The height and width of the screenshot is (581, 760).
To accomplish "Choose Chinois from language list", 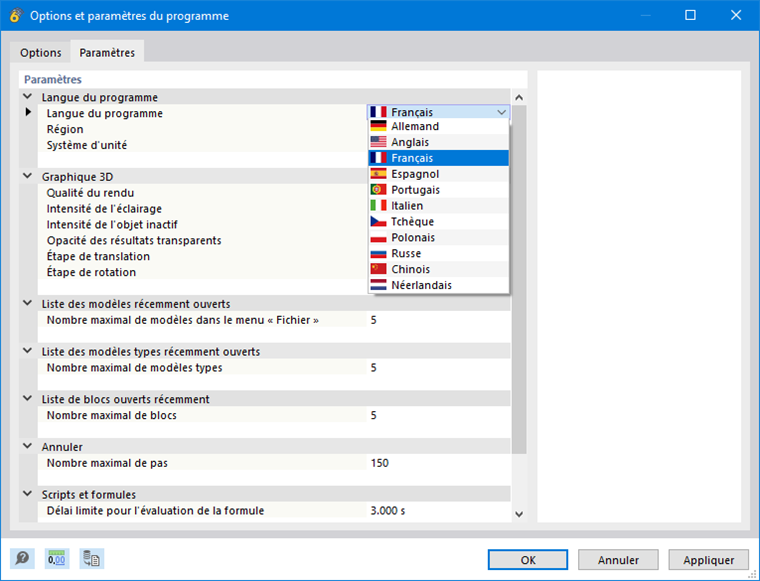I will [x=439, y=269].
